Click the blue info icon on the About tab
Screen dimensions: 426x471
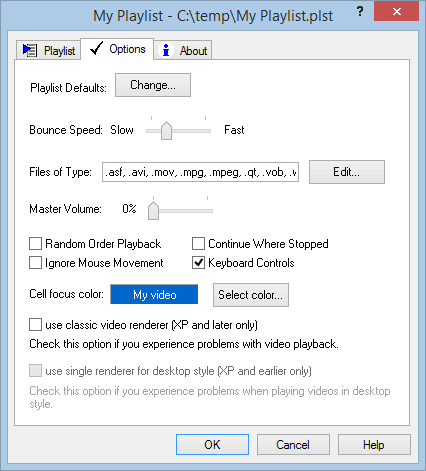pos(166,50)
